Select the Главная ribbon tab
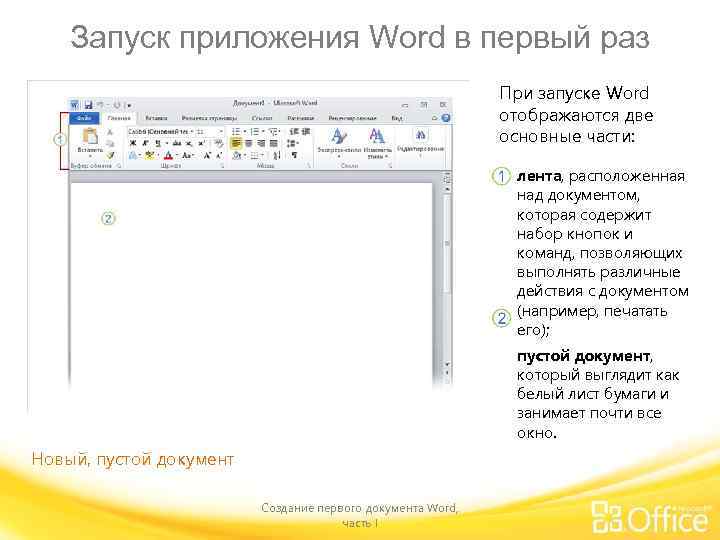Viewport: 720px width, 540px height. pyautogui.click(x=119, y=118)
